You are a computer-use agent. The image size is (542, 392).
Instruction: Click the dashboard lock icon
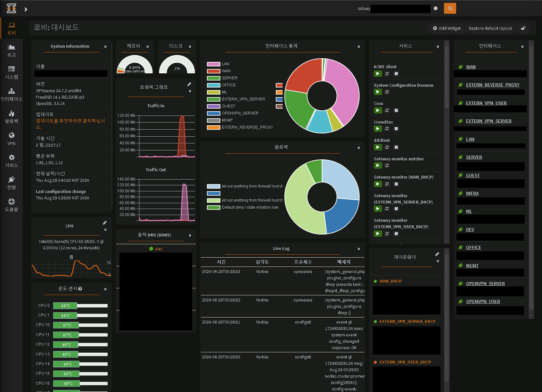[x=523, y=28]
